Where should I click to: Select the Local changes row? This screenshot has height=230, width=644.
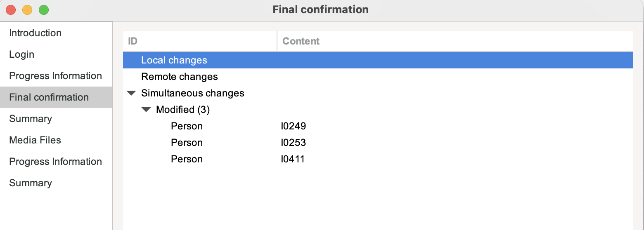click(x=174, y=60)
